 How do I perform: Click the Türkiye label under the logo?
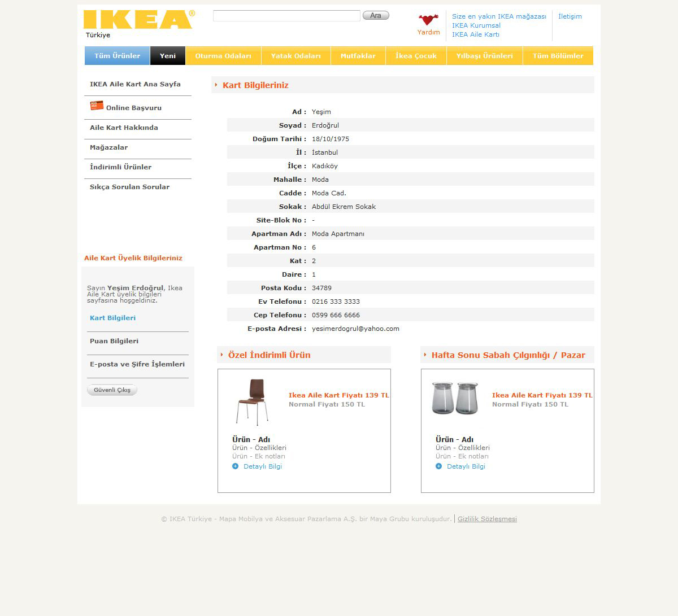tap(98, 35)
